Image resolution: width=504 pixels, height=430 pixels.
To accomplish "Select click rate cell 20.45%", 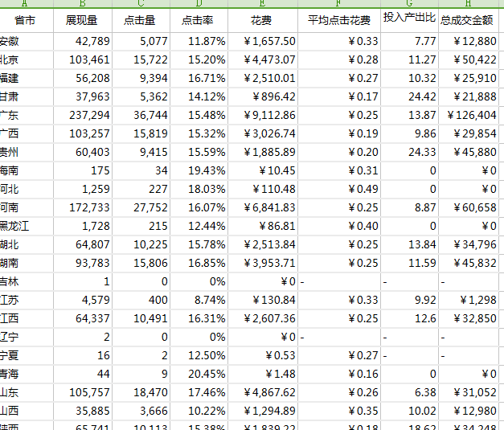I will (199, 374).
